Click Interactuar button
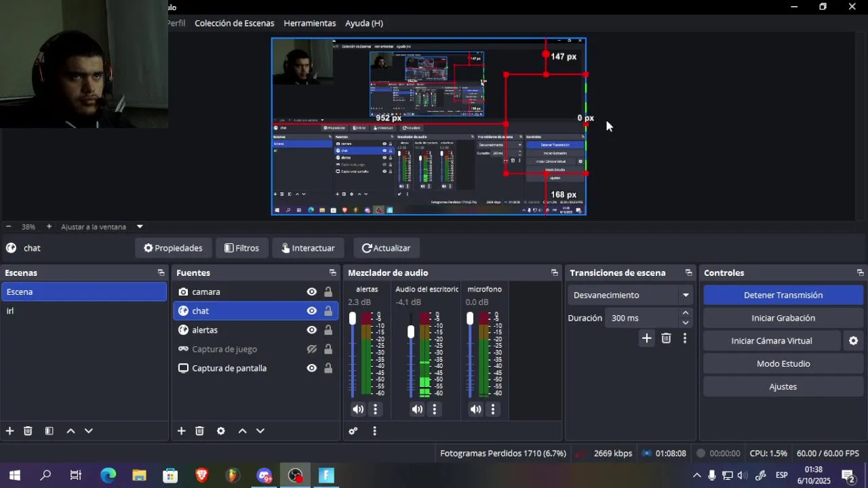Screen dimensions: 868x488 pyautogui.click(x=308, y=248)
